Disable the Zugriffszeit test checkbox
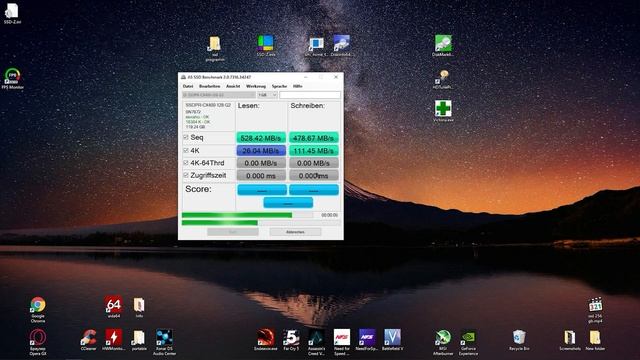Viewport: 640px width, 360px height. (186, 176)
